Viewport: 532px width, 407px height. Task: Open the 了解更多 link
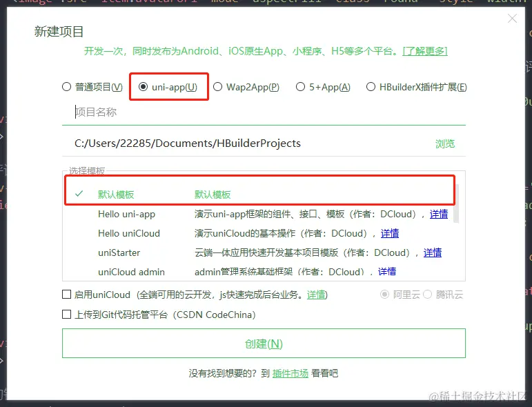(425, 51)
